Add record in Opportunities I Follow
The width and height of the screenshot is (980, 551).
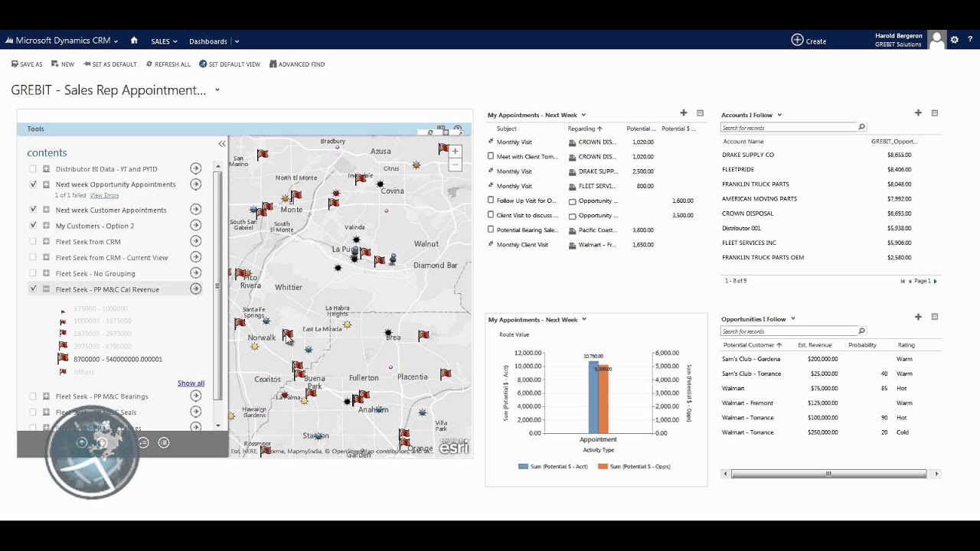pos(918,317)
